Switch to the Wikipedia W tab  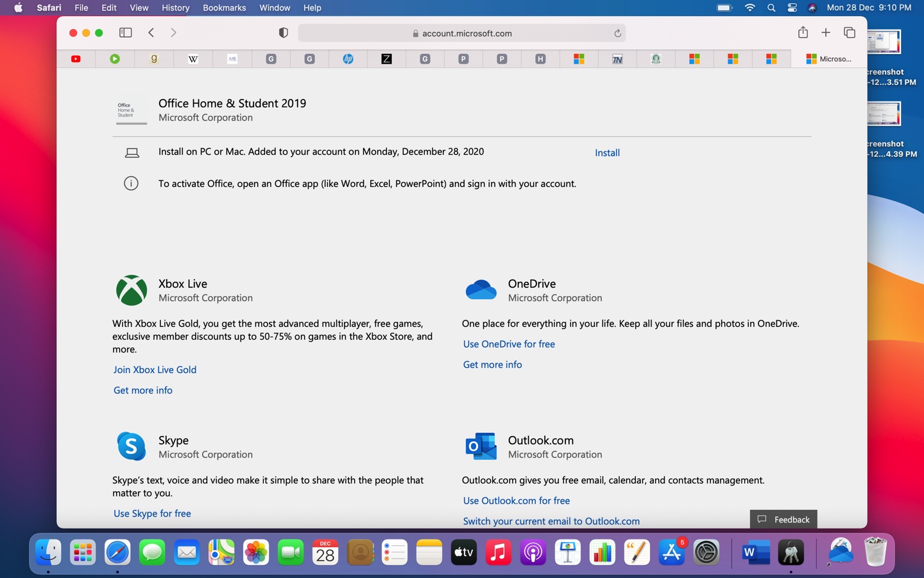pyautogui.click(x=193, y=59)
